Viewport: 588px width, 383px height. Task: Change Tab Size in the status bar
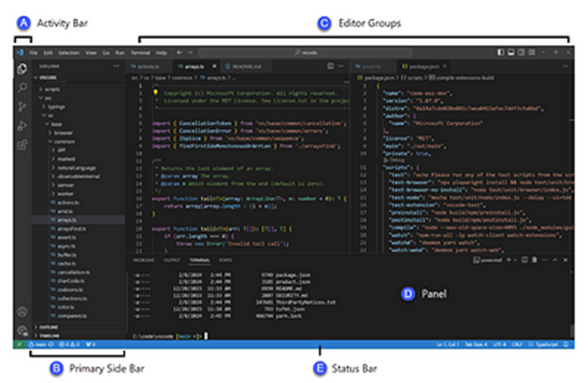tap(476, 344)
